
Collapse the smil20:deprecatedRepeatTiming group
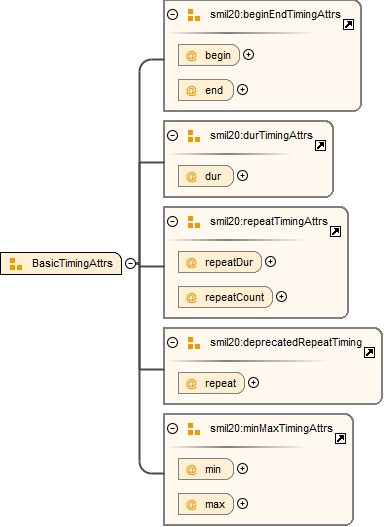(x=172, y=342)
